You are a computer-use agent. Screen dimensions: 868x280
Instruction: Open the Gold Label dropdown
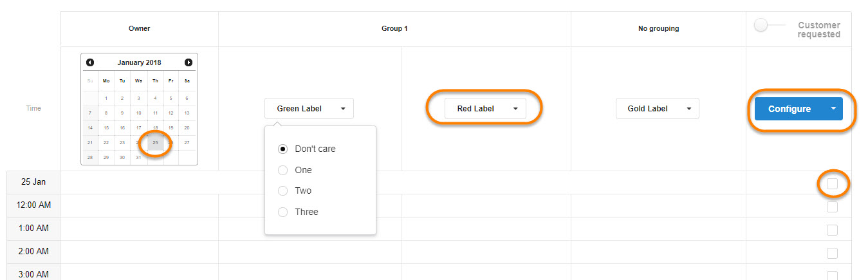pyautogui.click(x=657, y=109)
